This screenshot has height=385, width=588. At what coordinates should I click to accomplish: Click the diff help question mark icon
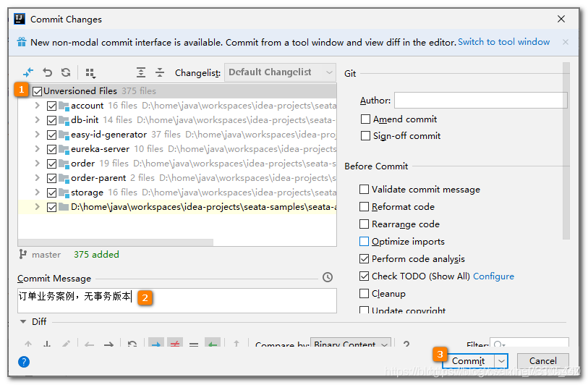click(x=406, y=344)
